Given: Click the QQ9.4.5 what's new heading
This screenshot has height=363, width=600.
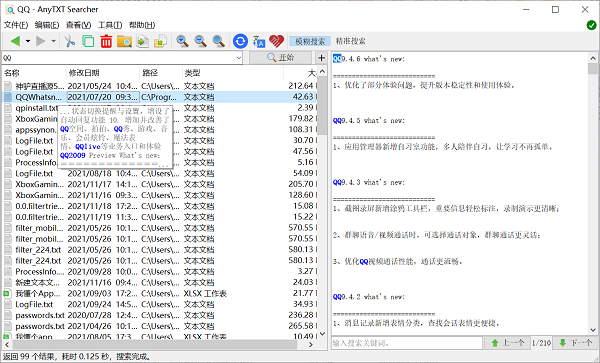Looking at the screenshot, I should coord(368,121).
